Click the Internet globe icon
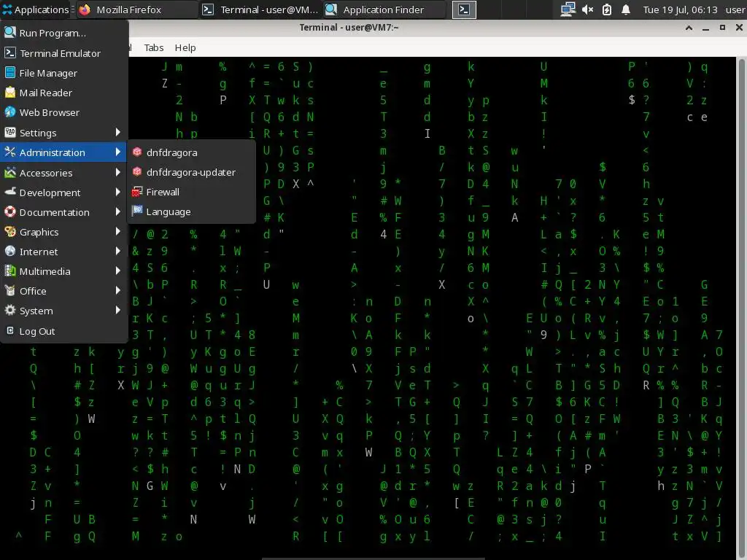The width and height of the screenshot is (747, 560). tap(9, 251)
